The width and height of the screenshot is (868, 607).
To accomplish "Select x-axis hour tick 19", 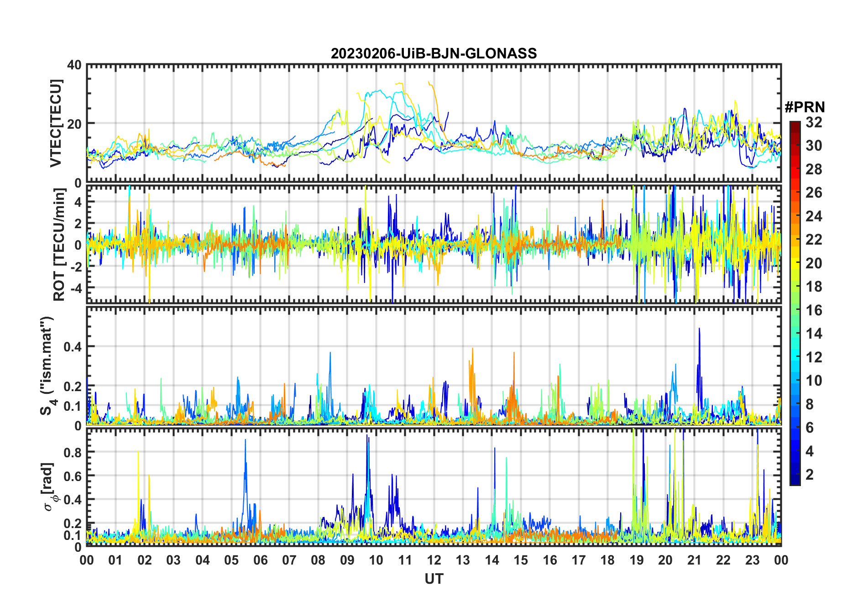I will 637,560.
